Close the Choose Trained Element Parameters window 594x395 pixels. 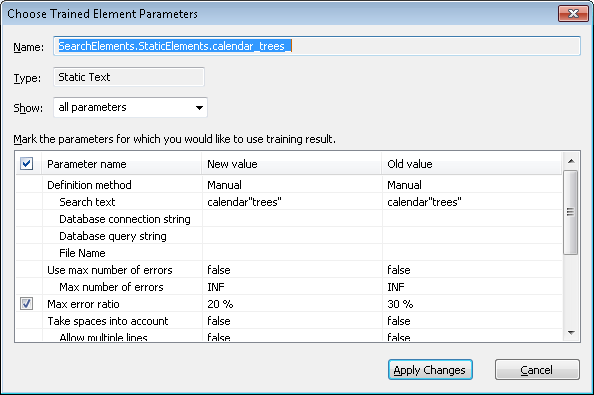[573, 14]
